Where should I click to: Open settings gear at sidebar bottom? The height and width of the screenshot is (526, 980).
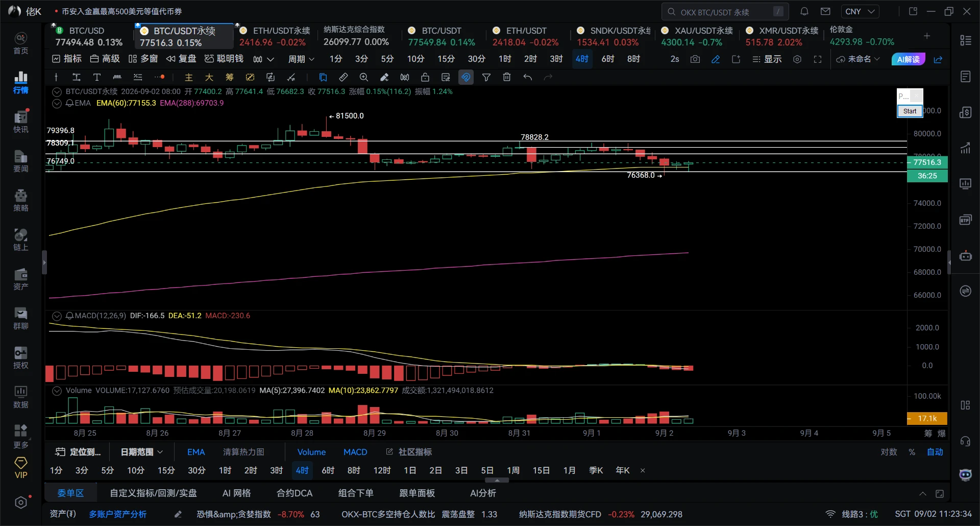pyautogui.click(x=20, y=503)
